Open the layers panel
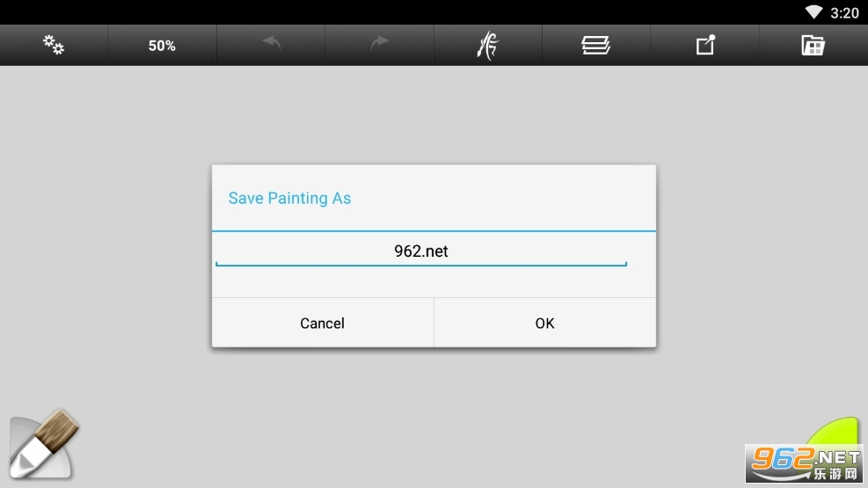 (595, 45)
